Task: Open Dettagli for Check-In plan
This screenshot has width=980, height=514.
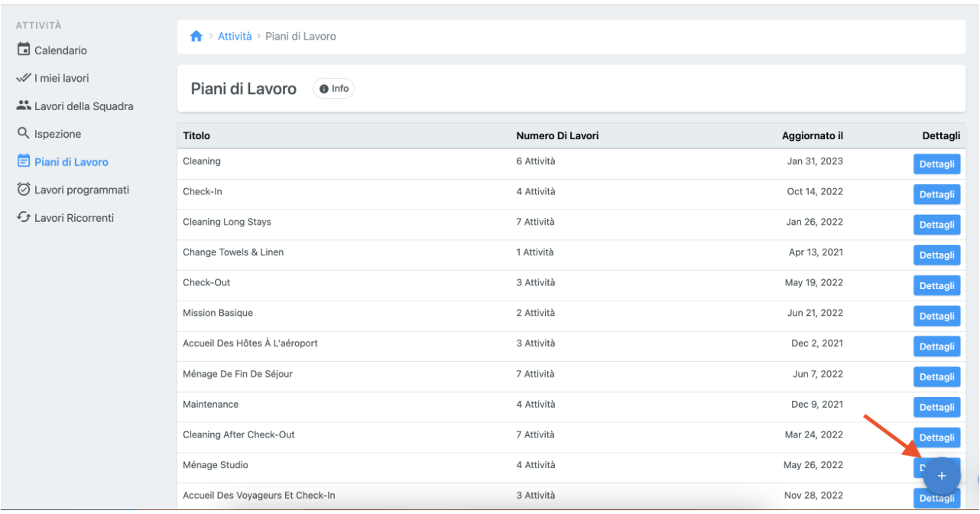Action: point(936,194)
